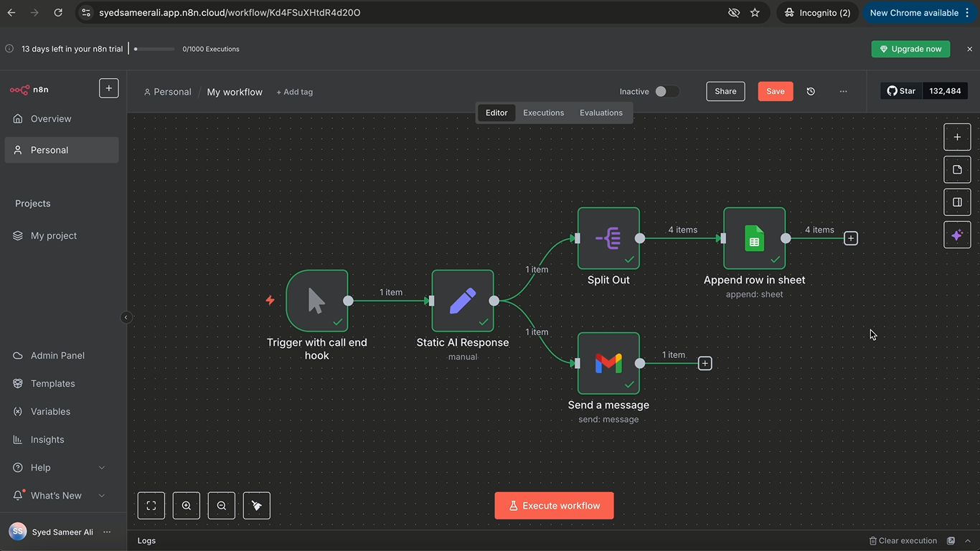Image resolution: width=980 pixels, height=551 pixels.
Task: Click the Execute workflow button
Action: pyautogui.click(x=554, y=506)
